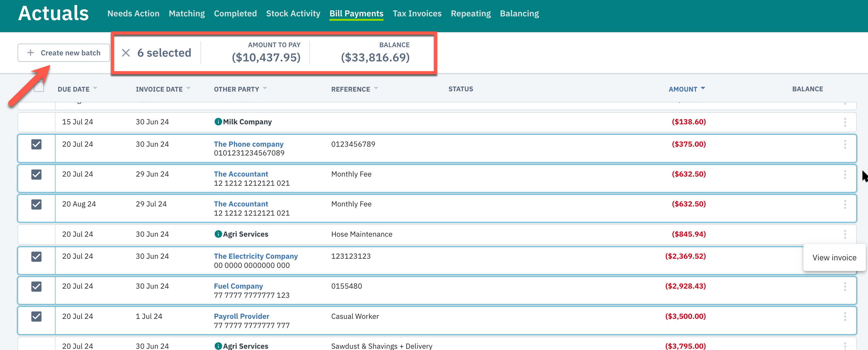Open The Accountant link due 20 Jul 24

point(241,174)
